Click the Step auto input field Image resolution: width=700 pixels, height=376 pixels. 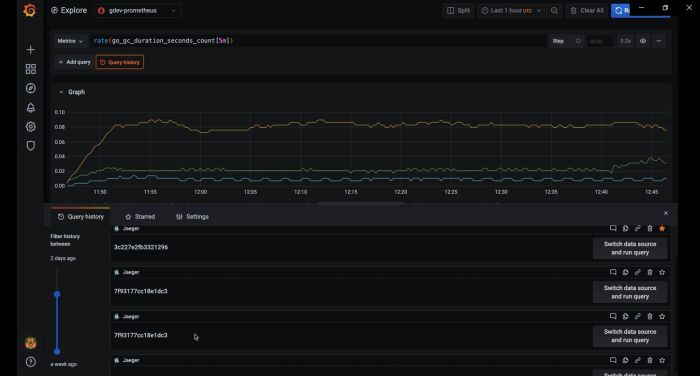point(599,41)
